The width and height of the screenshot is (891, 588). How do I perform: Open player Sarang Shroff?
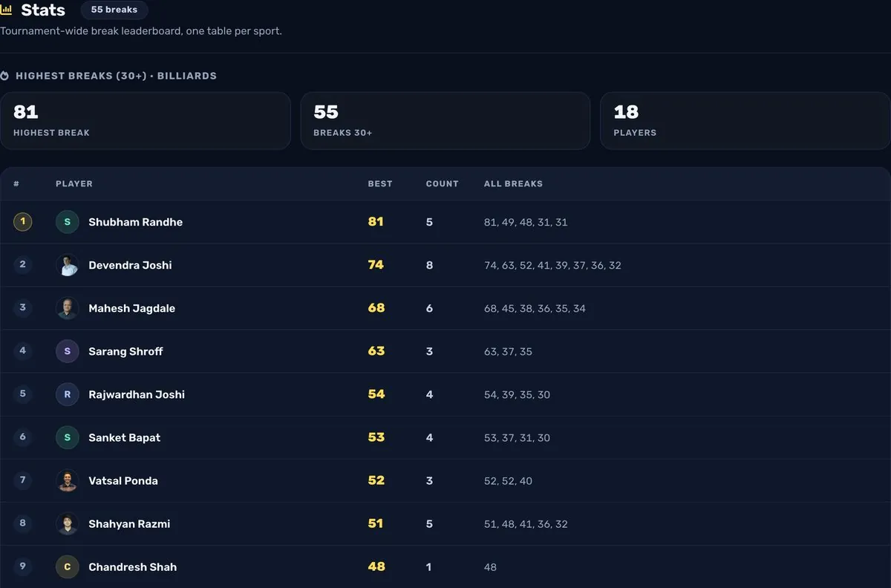[x=125, y=351]
